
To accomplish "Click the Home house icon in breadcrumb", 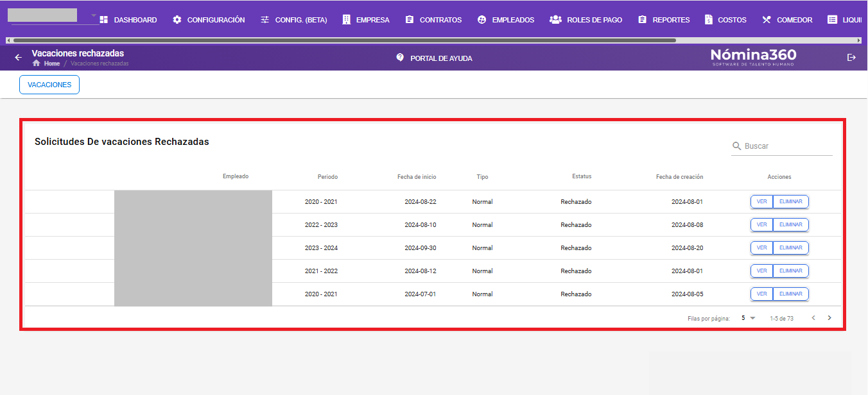I will click(x=37, y=63).
